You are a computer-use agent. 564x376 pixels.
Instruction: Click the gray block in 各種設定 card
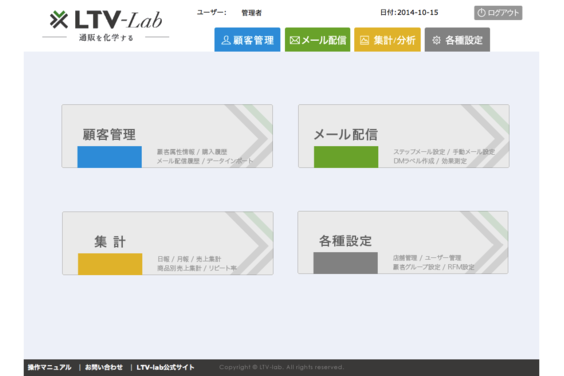coord(345,263)
